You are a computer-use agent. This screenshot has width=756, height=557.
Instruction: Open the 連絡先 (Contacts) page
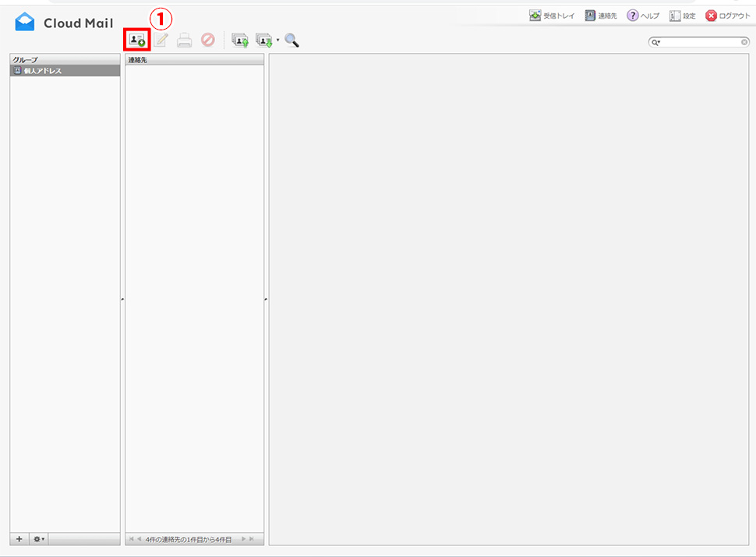pyautogui.click(x=601, y=16)
